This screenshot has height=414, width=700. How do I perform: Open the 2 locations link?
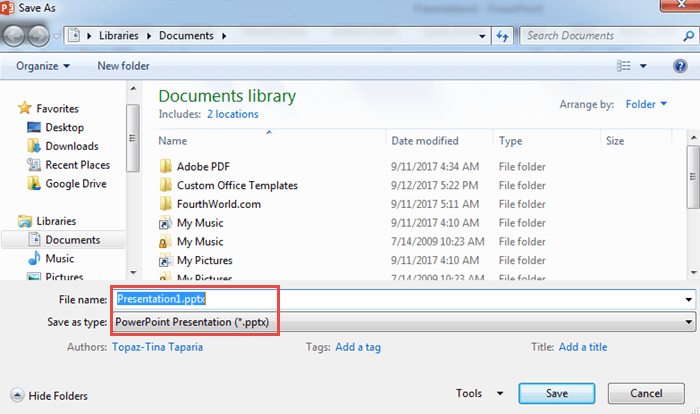(x=233, y=114)
